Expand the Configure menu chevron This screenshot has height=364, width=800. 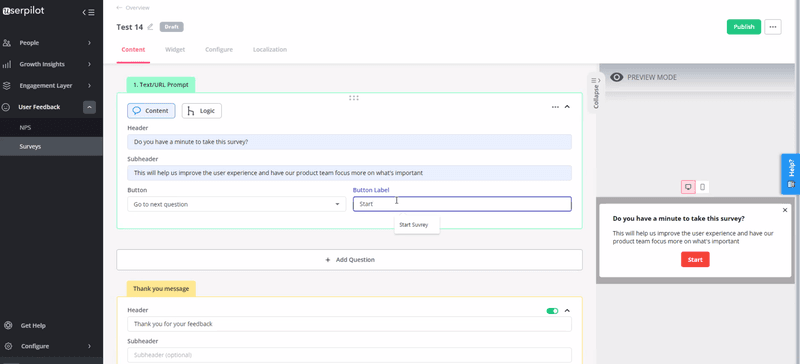click(x=89, y=346)
